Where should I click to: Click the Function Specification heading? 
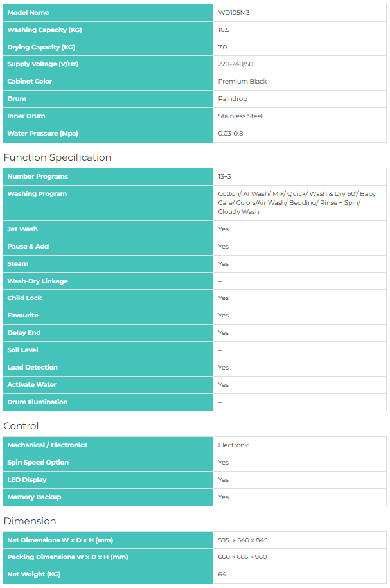57,157
